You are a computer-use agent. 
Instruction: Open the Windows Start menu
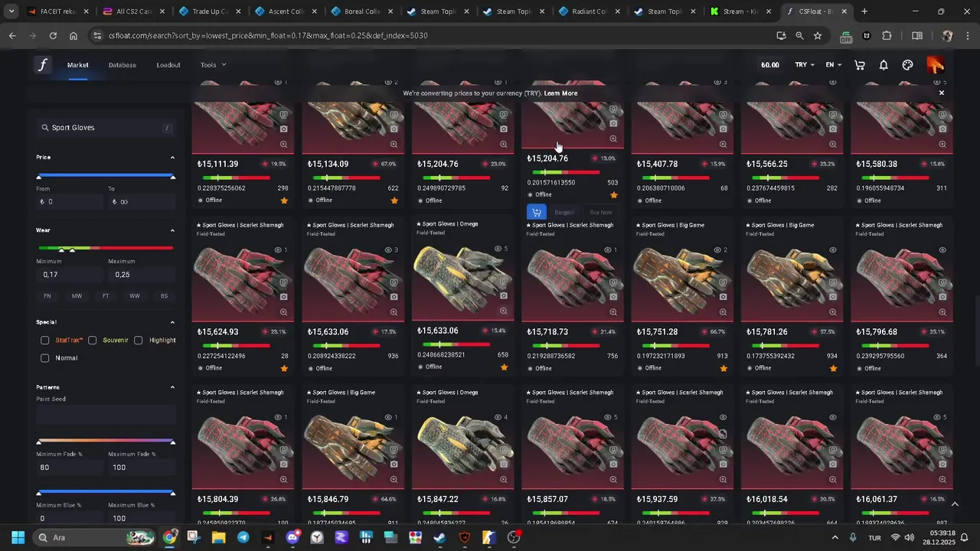coord(18,538)
